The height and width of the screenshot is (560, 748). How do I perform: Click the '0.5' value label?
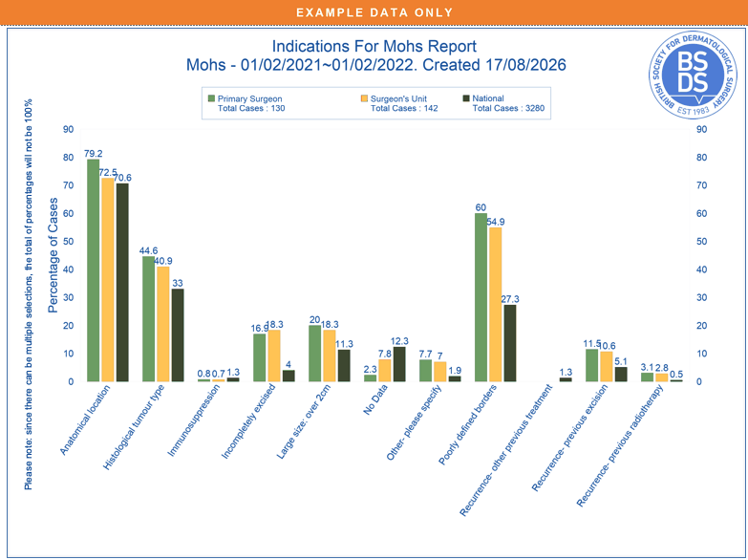click(676, 375)
